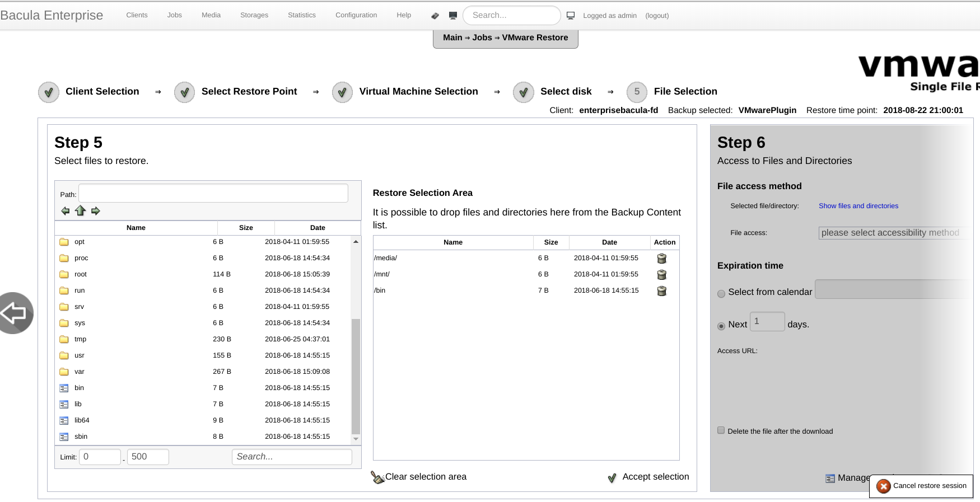Click the logout link

pyautogui.click(x=657, y=16)
